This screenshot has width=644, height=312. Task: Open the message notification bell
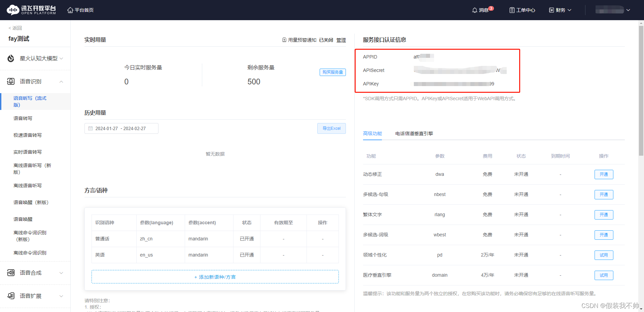coord(474,10)
